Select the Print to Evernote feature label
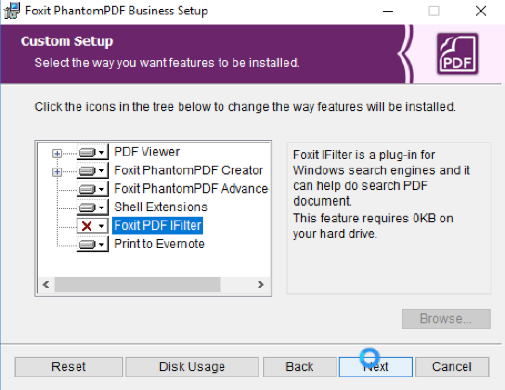The width and height of the screenshot is (505, 390). coord(159,244)
